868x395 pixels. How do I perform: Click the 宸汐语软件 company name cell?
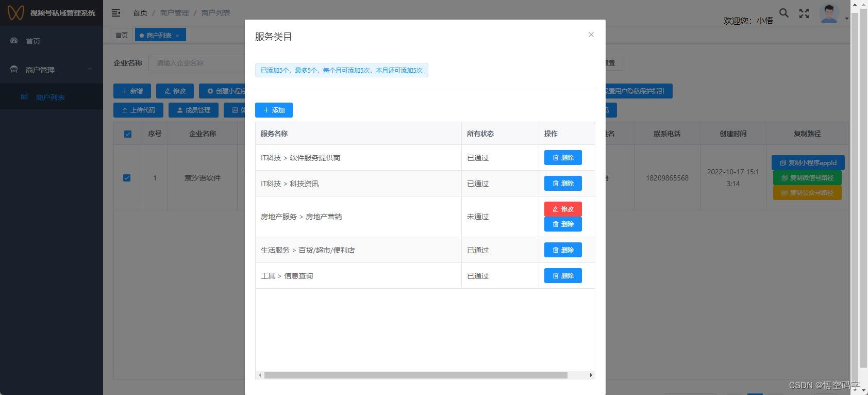click(x=203, y=178)
